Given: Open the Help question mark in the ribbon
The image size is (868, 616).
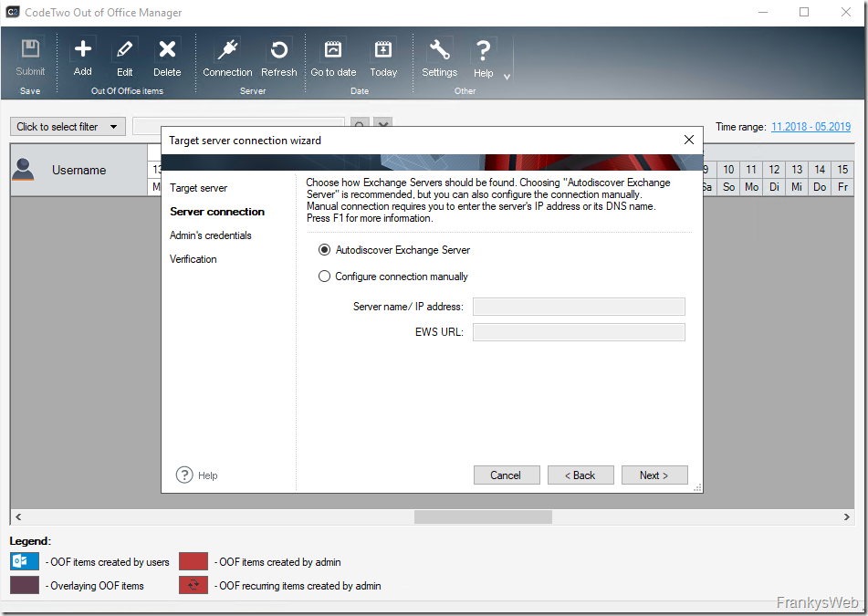Looking at the screenshot, I should pos(483,57).
